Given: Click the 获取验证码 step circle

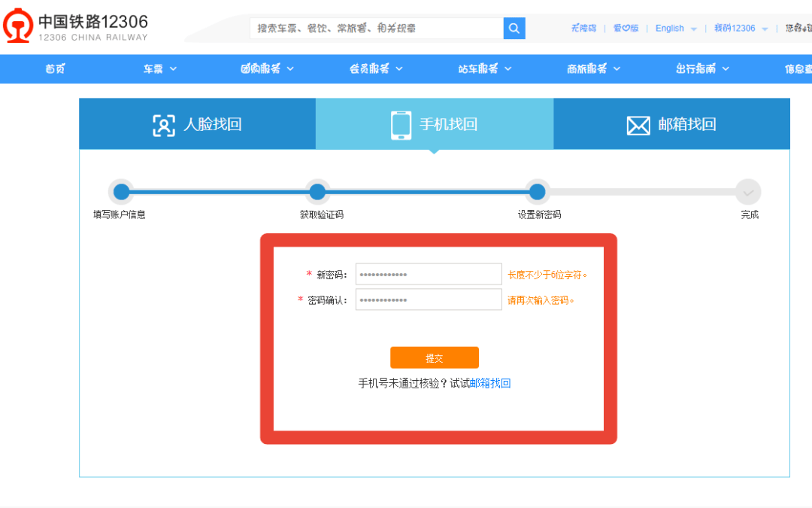Looking at the screenshot, I should point(318,192).
